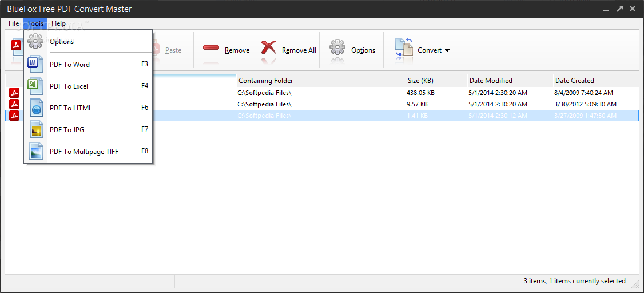Click created date 3/30/2012 5:09:30 AM

[585, 104]
